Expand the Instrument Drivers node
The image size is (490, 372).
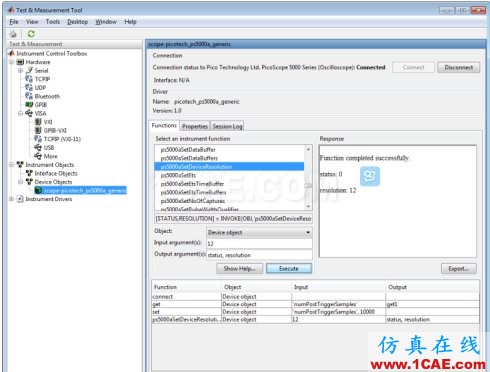(x=12, y=199)
